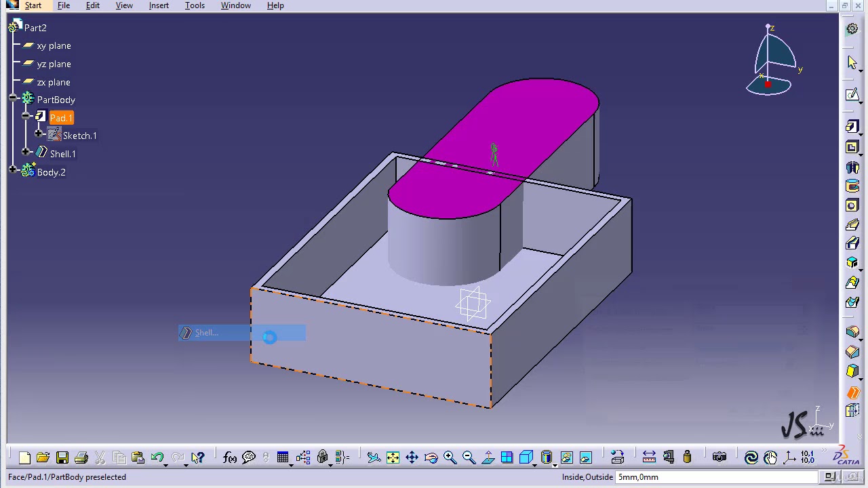Click the Axis System icon
Screen dimensions: 868x488
click(789, 458)
